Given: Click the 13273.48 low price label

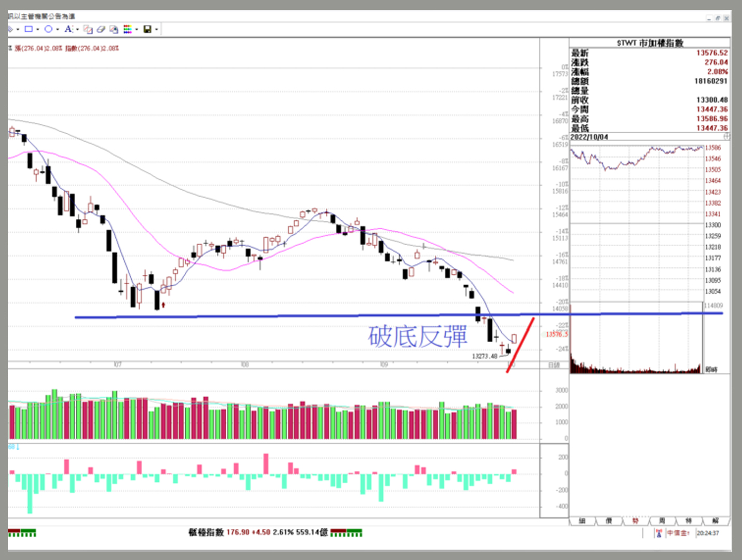Looking at the screenshot, I should [484, 356].
